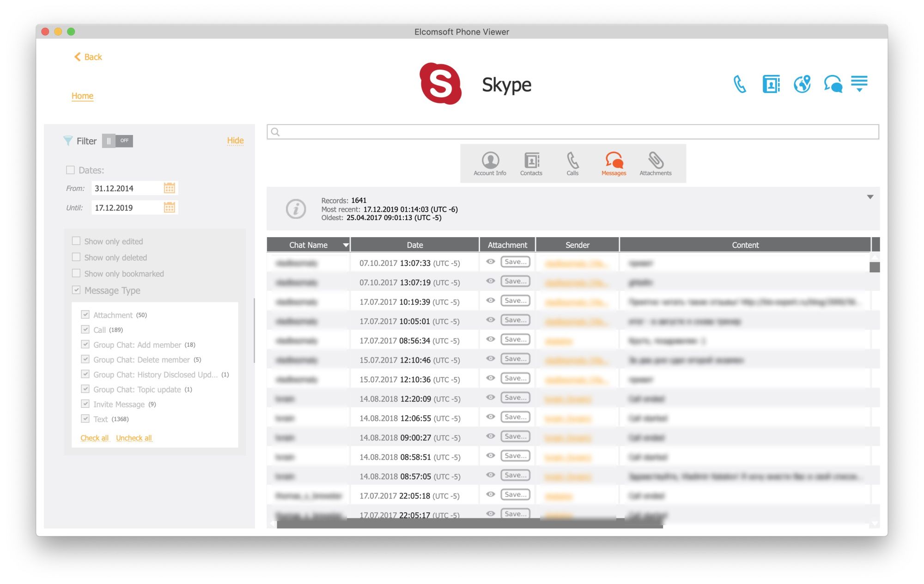Toggle the Filter on/off switch
This screenshot has width=924, height=584.
(x=117, y=141)
